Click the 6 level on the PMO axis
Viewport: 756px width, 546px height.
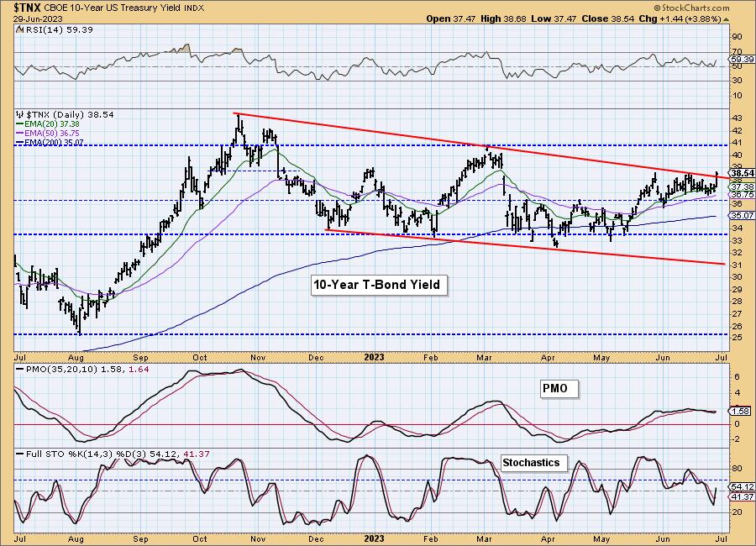click(738, 377)
